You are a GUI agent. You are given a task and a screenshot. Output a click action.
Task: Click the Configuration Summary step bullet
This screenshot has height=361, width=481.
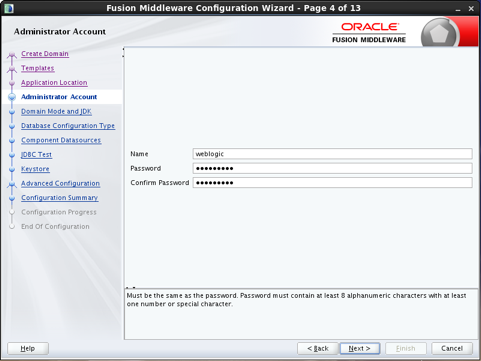tap(12, 198)
